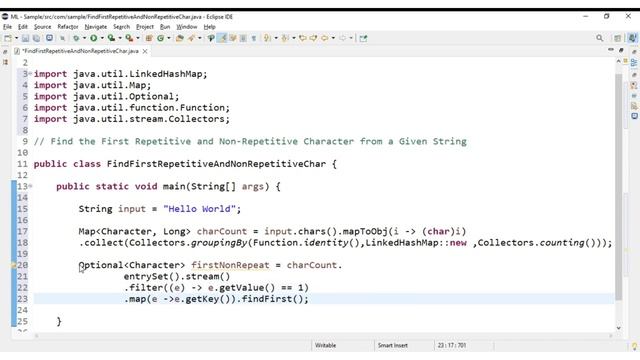Click the vertical scrollbar thumb

pos(619,187)
